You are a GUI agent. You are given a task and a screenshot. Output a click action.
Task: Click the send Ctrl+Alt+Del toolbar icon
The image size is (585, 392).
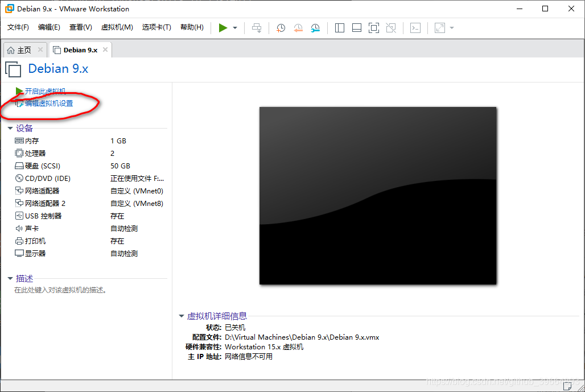tap(257, 28)
